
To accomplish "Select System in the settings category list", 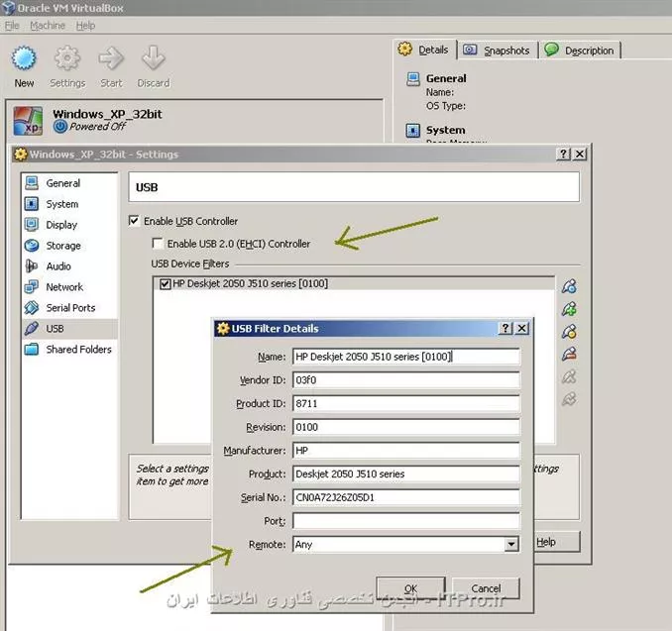I will pyautogui.click(x=69, y=204).
